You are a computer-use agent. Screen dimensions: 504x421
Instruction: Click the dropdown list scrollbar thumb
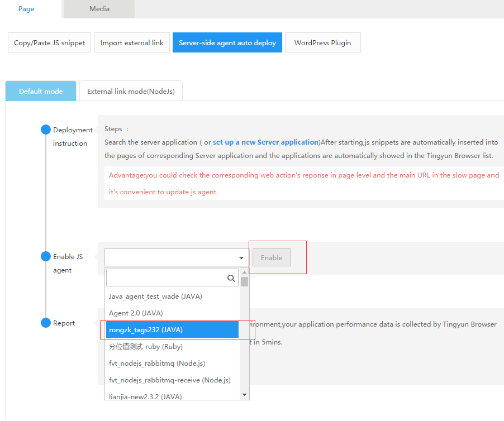tap(244, 281)
